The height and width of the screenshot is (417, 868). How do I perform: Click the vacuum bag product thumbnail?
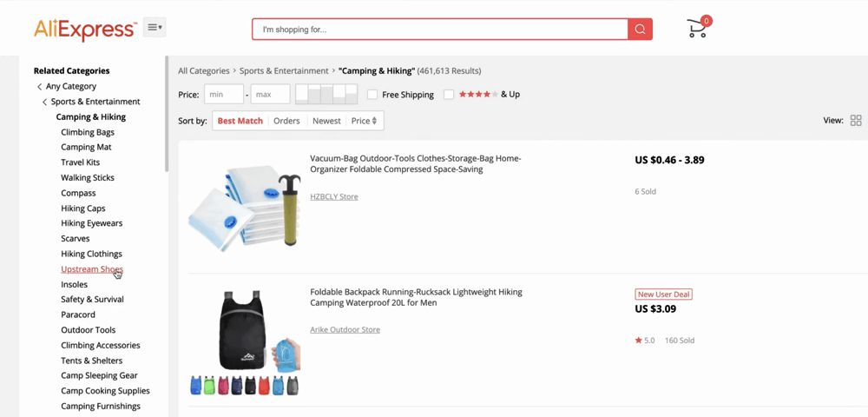[244, 208]
